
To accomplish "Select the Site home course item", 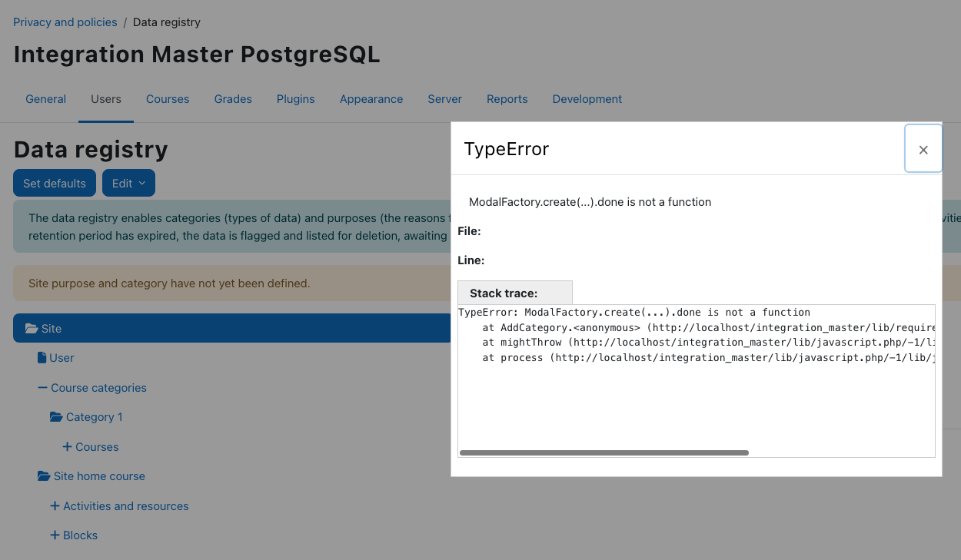I will point(99,476).
